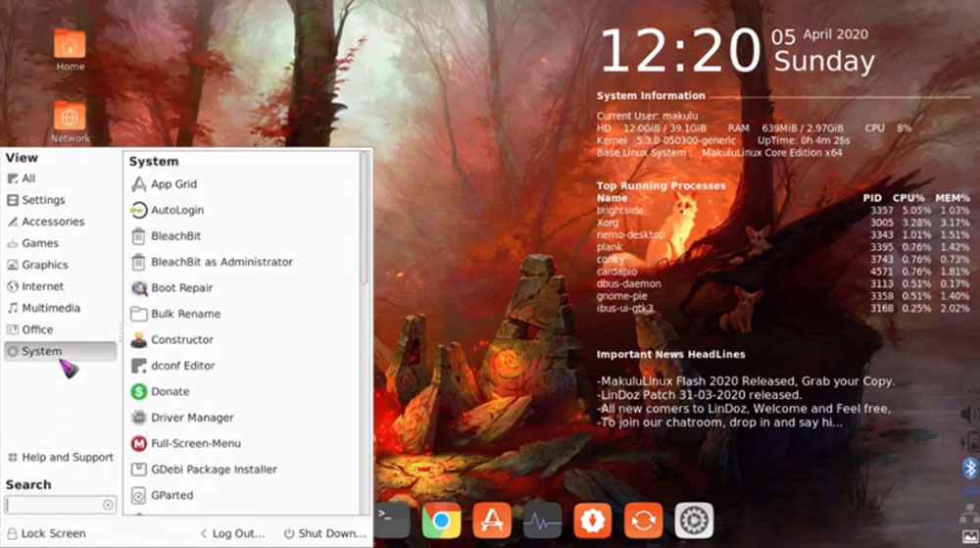Click the dconf Editor label text

(183, 367)
